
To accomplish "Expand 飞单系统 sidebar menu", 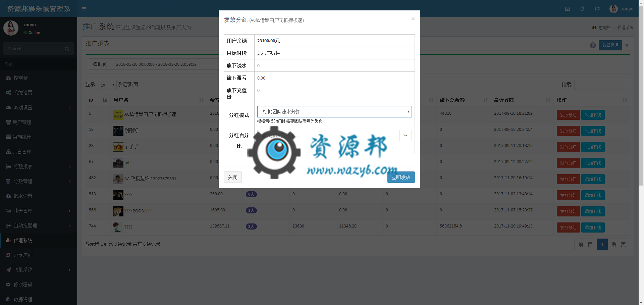I will point(39,270).
